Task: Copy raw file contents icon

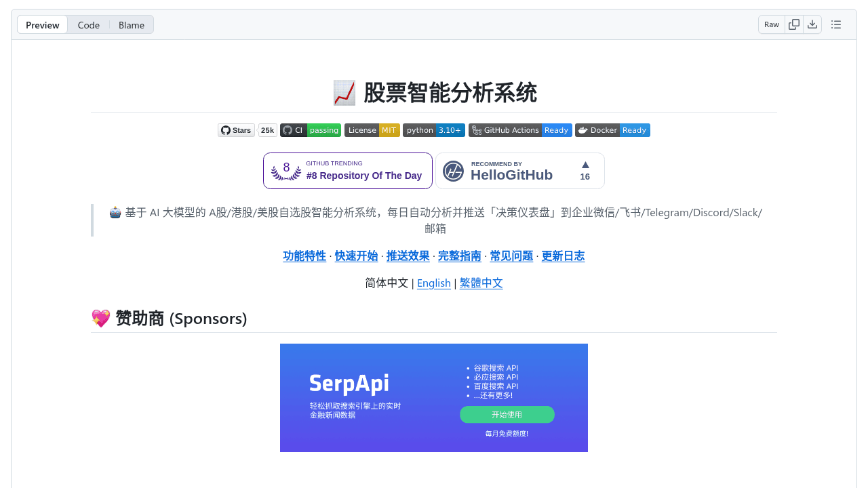Action: tap(794, 25)
